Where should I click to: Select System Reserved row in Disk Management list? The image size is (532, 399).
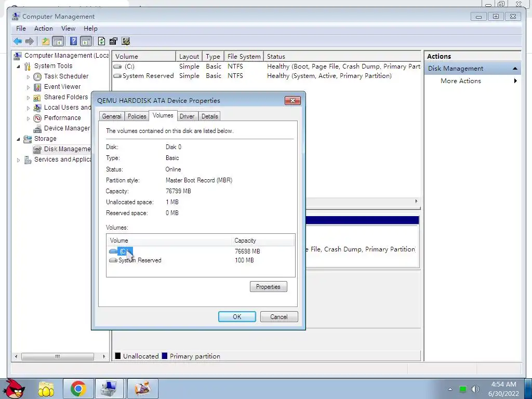click(267, 76)
